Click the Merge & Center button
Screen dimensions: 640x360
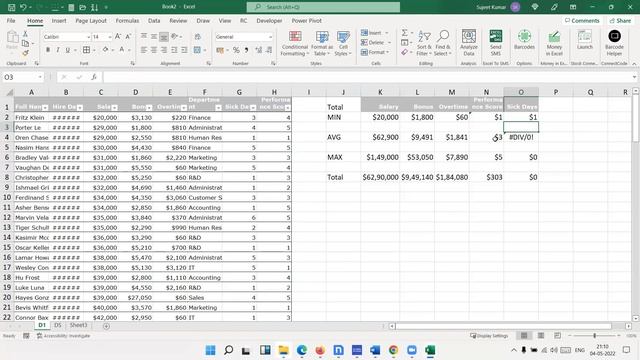198,50
